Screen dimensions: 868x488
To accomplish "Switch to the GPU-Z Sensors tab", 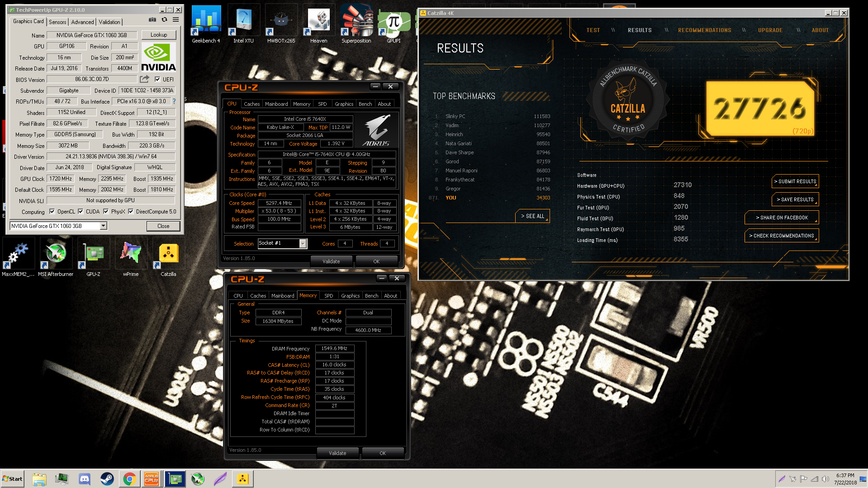I will click(57, 22).
